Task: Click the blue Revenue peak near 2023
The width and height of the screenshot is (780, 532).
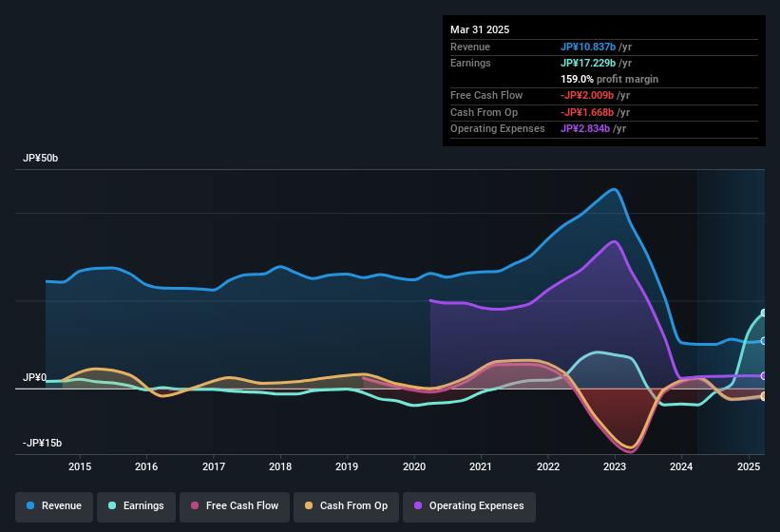Action: click(x=615, y=189)
